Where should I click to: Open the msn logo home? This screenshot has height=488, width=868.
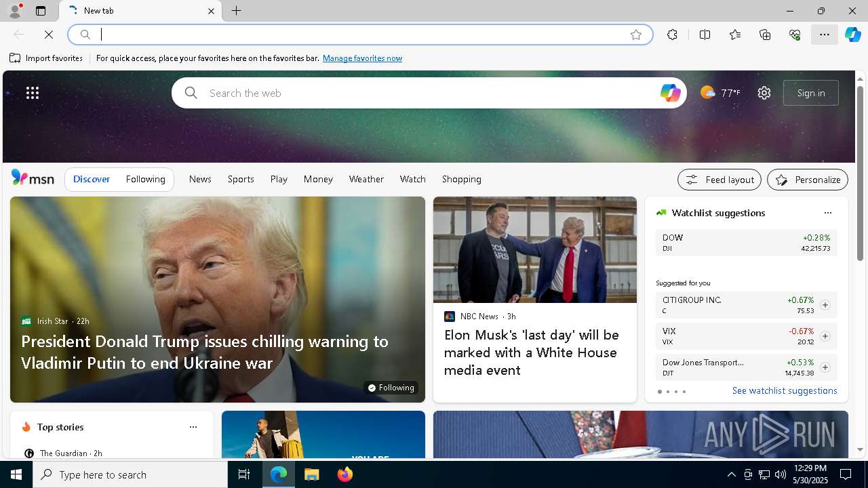pos(33,178)
